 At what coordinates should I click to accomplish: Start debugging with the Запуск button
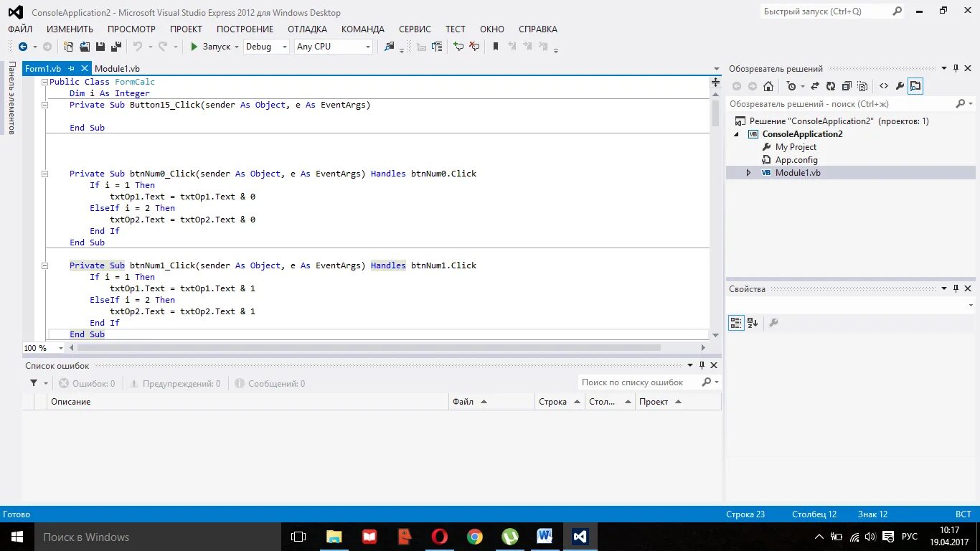pos(210,47)
